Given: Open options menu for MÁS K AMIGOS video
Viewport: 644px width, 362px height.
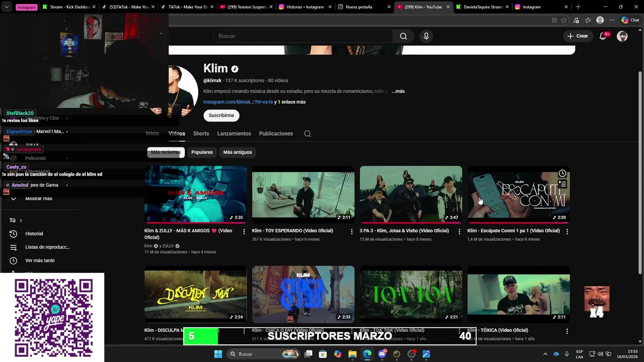Looking at the screenshot, I should point(244,231).
